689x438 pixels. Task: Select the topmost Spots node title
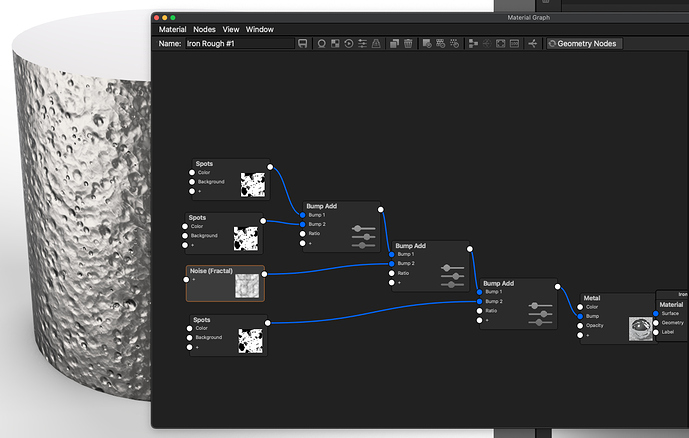(x=204, y=163)
